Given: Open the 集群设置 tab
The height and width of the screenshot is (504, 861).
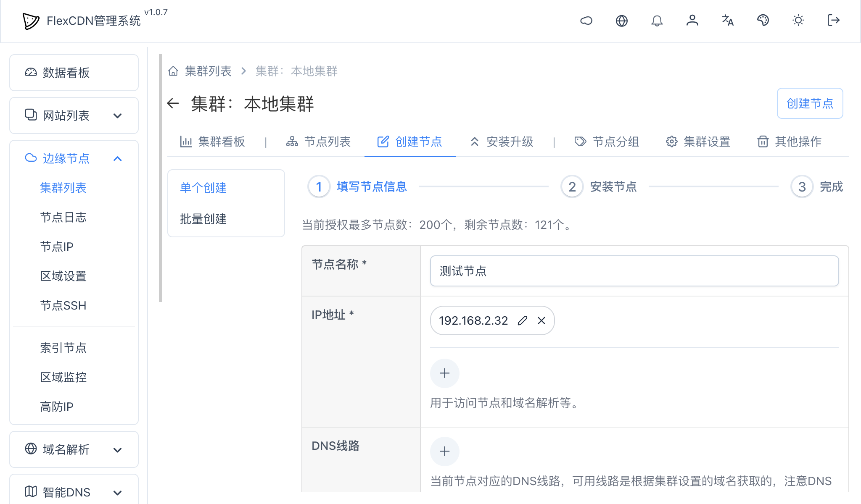Looking at the screenshot, I should pyautogui.click(x=707, y=142).
